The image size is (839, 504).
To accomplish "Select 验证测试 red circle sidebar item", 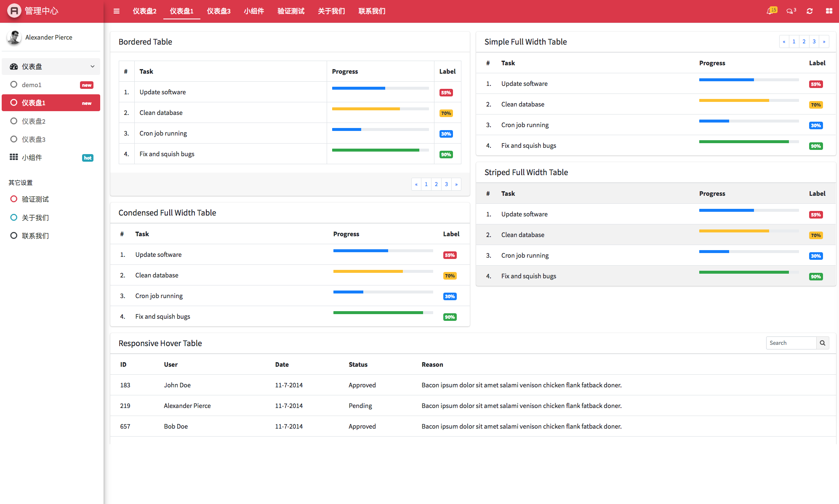I will (35, 199).
